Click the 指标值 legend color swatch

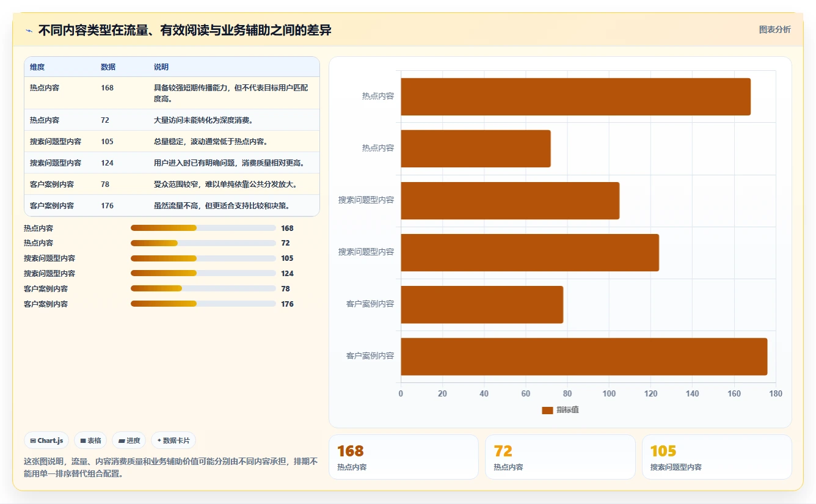click(547, 410)
